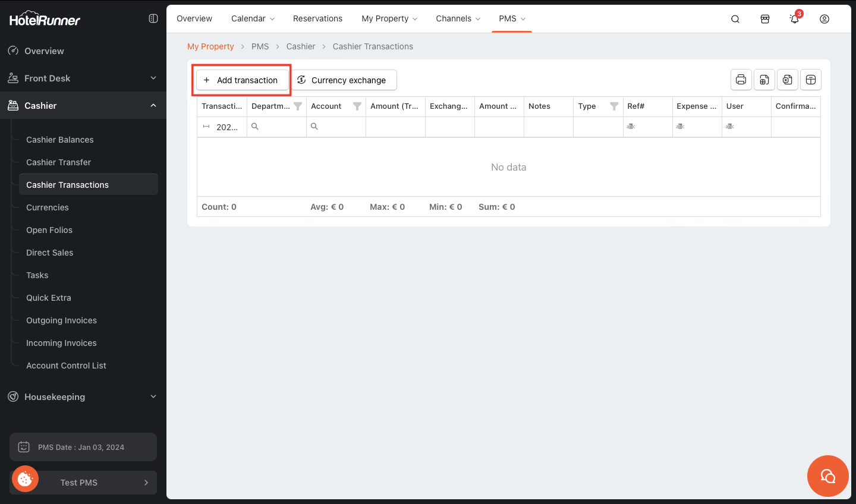The width and height of the screenshot is (856, 504).
Task: Click the Account column search field
Action: pyautogui.click(x=339, y=127)
